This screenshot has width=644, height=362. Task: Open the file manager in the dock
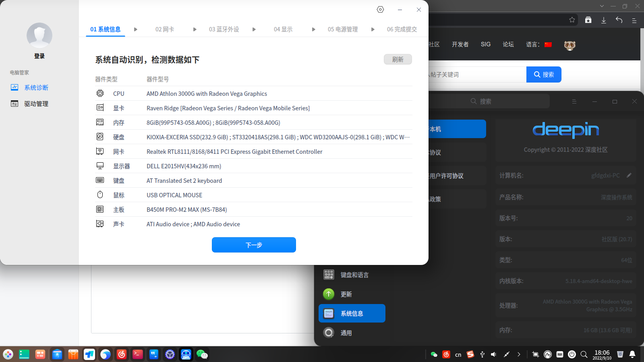pos(57,354)
